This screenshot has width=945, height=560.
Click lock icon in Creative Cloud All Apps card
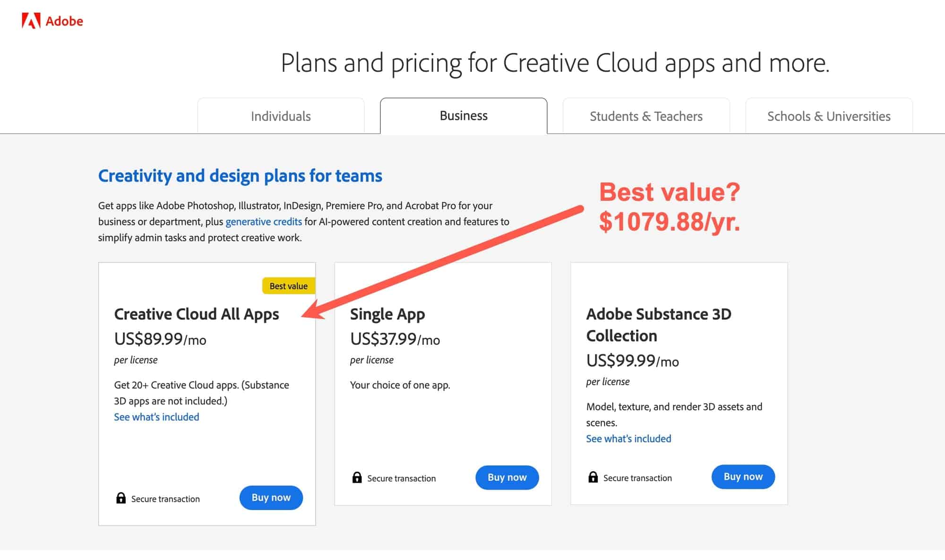[x=121, y=498]
